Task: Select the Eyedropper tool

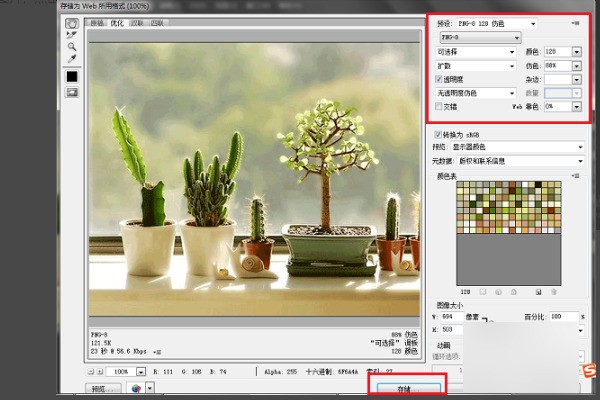Action: (x=72, y=59)
